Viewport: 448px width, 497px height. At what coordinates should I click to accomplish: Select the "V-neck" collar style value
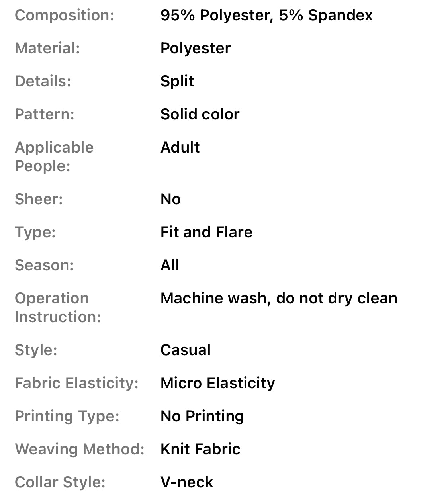pos(187,482)
